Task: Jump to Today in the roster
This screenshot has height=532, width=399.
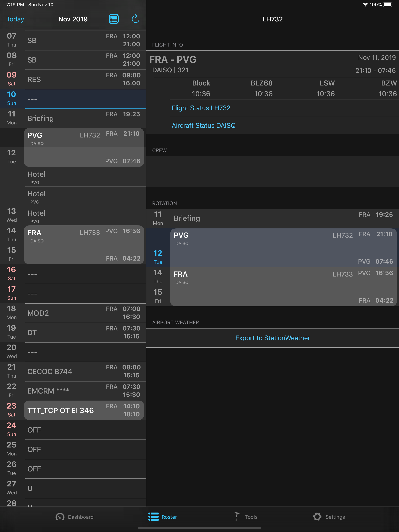Action: click(15, 19)
